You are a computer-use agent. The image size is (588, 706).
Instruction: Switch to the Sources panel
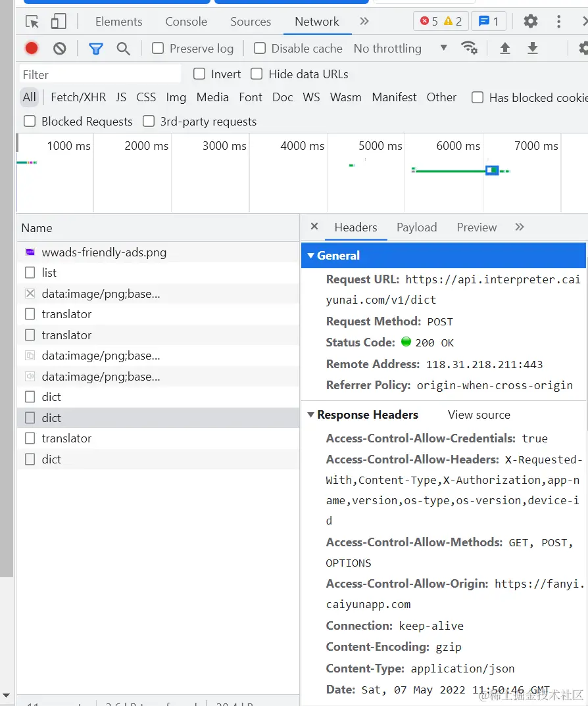point(251,21)
